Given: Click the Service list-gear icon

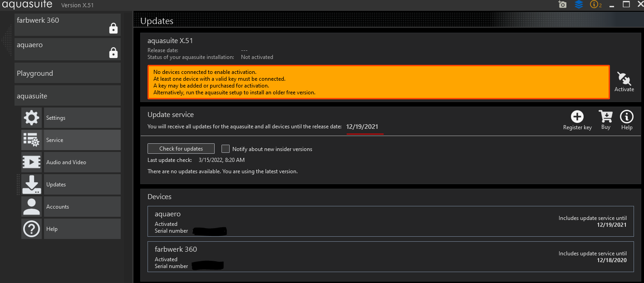Looking at the screenshot, I should click(x=31, y=140).
